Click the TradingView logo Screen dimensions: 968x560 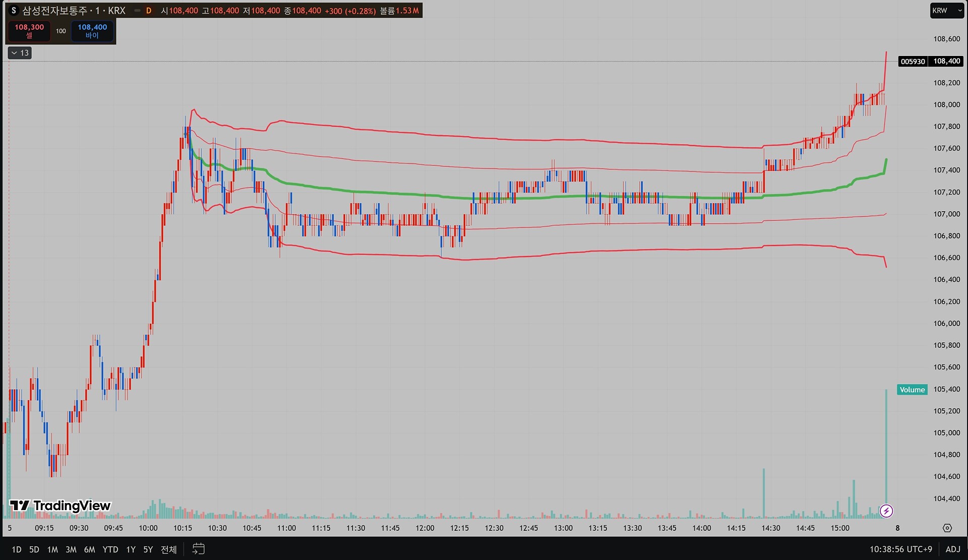click(60, 506)
